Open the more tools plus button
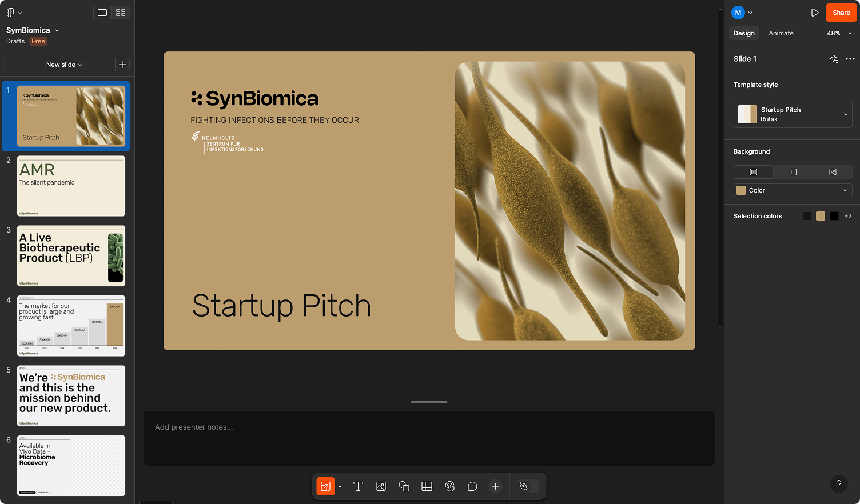860x504 pixels. coord(495,486)
